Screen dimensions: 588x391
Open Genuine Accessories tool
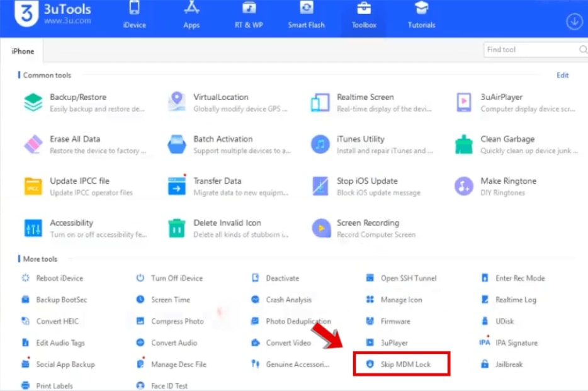click(x=290, y=364)
